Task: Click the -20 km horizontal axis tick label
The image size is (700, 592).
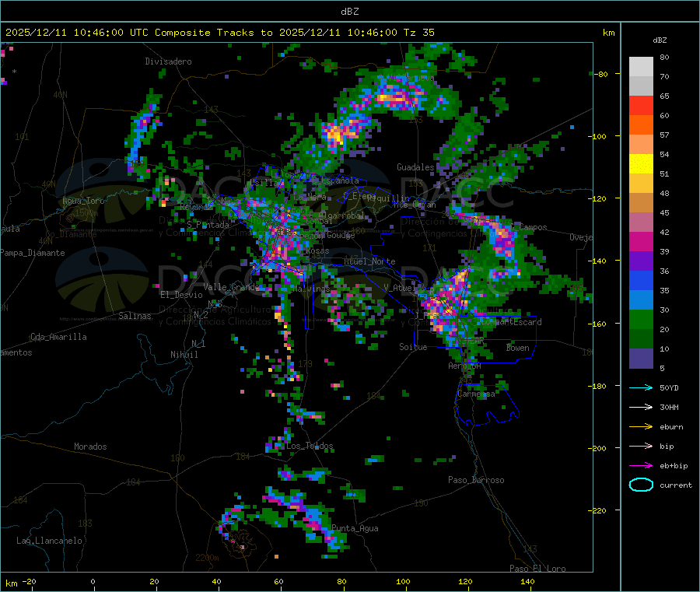Action: coord(30,581)
